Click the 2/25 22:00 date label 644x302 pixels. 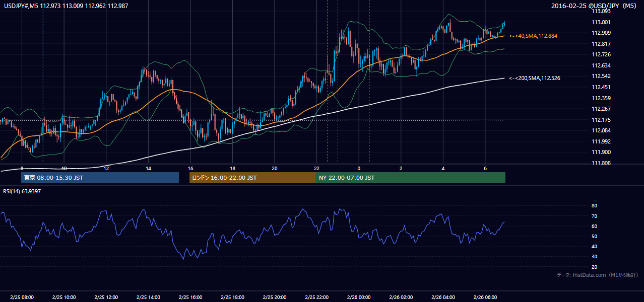[x=316, y=297]
